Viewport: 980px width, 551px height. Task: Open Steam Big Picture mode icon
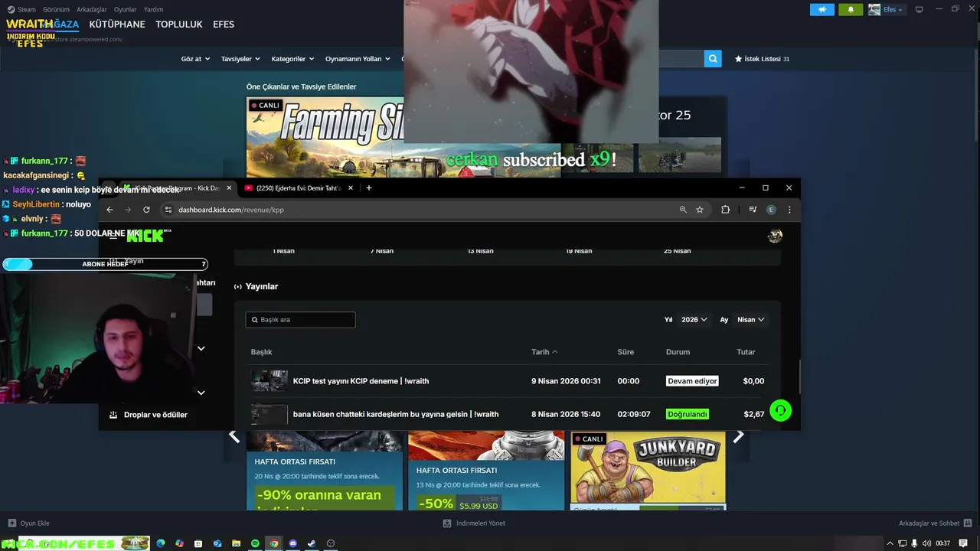[x=919, y=9]
